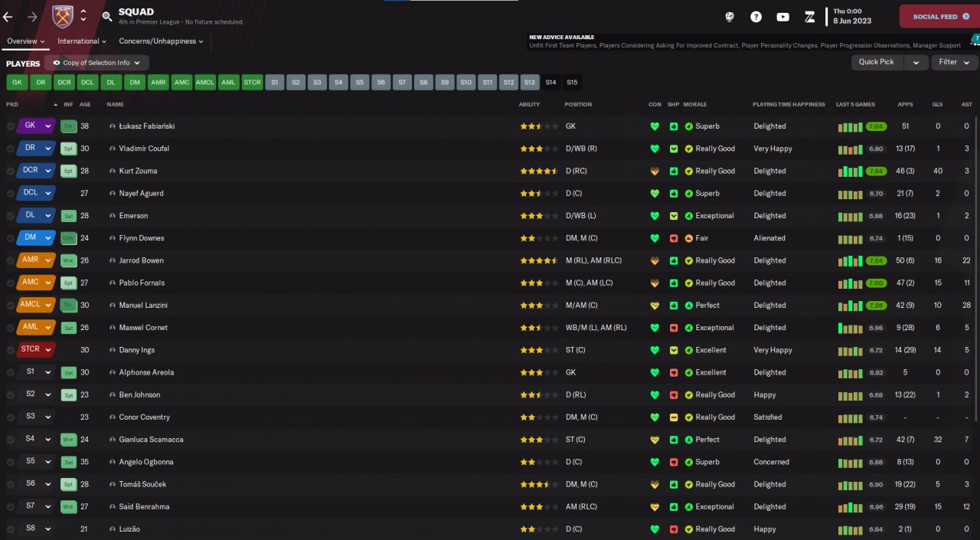
Task: Click the West Ham club badge
Action: click(x=62, y=16)
